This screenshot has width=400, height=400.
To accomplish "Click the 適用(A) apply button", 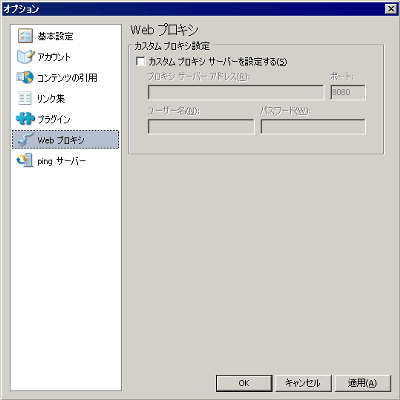I will coord(362,383).
